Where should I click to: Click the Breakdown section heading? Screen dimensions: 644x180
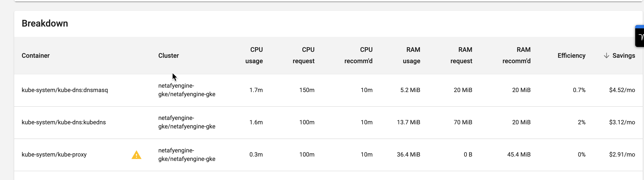tap(45, 23)
